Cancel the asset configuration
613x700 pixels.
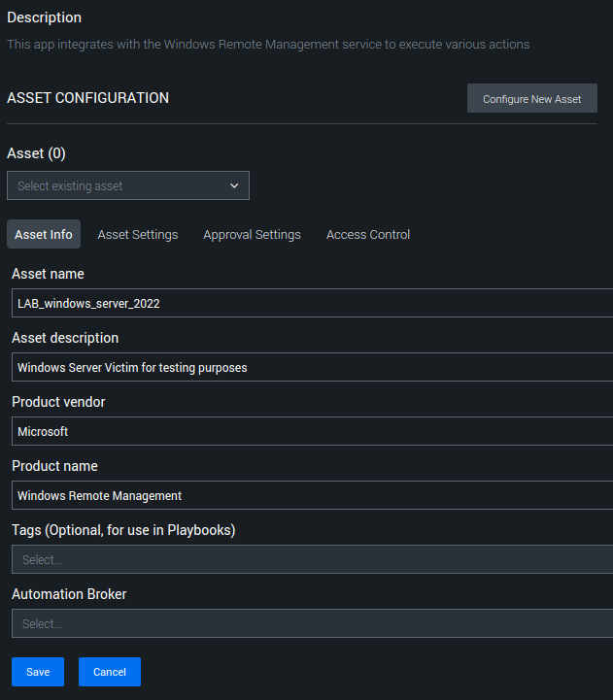pyautogui.click(x=110, y=672)
